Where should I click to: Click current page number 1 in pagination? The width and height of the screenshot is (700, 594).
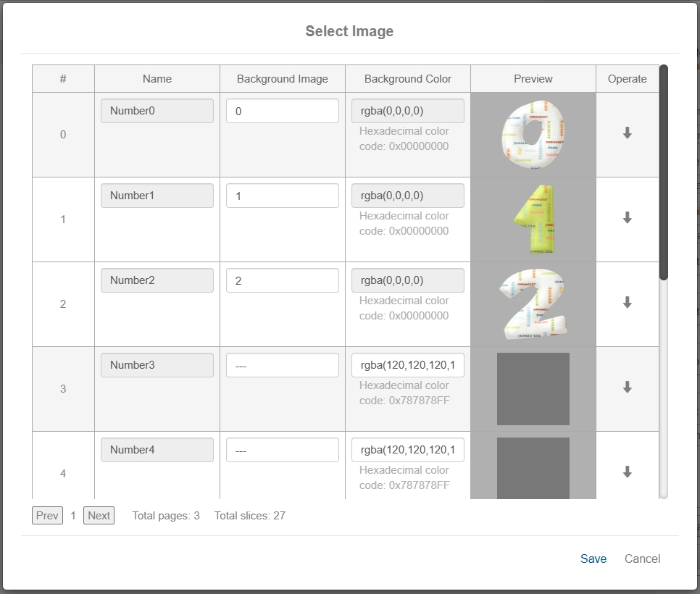pos(73,516)
